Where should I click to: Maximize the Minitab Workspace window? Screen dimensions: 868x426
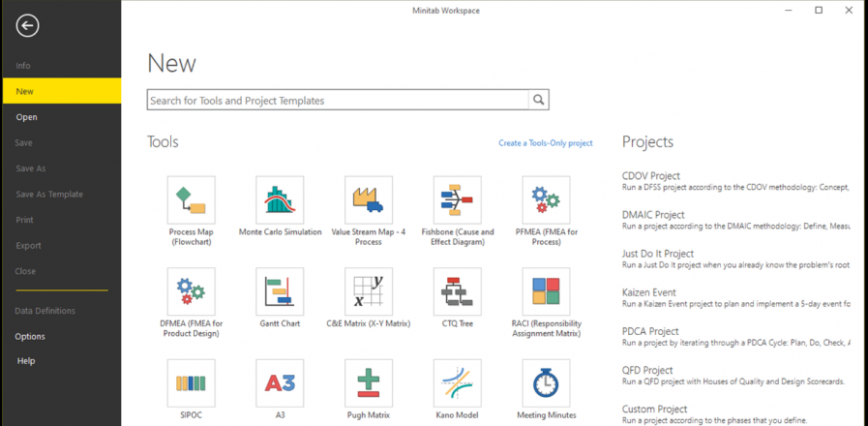(x=819, y=10)
